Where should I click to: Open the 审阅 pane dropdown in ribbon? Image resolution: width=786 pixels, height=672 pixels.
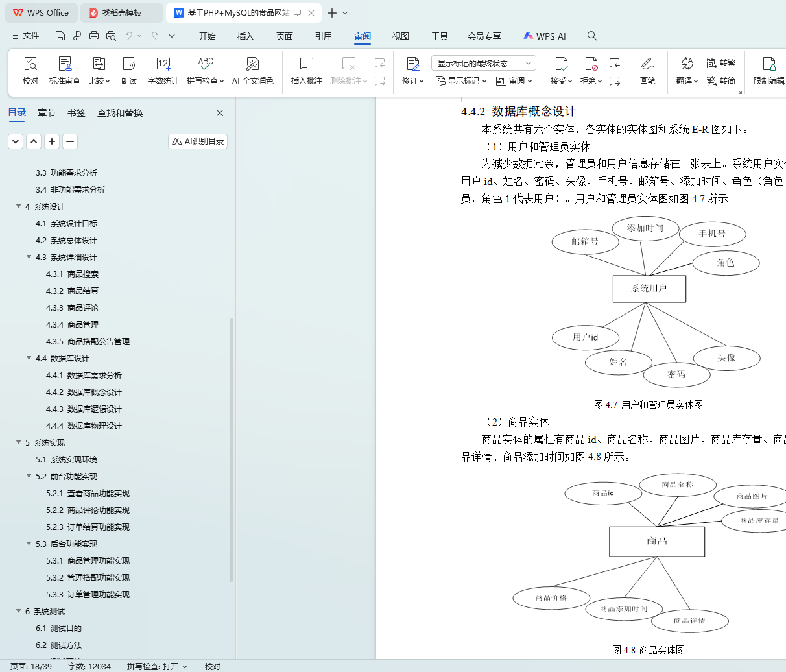[514, 81]
